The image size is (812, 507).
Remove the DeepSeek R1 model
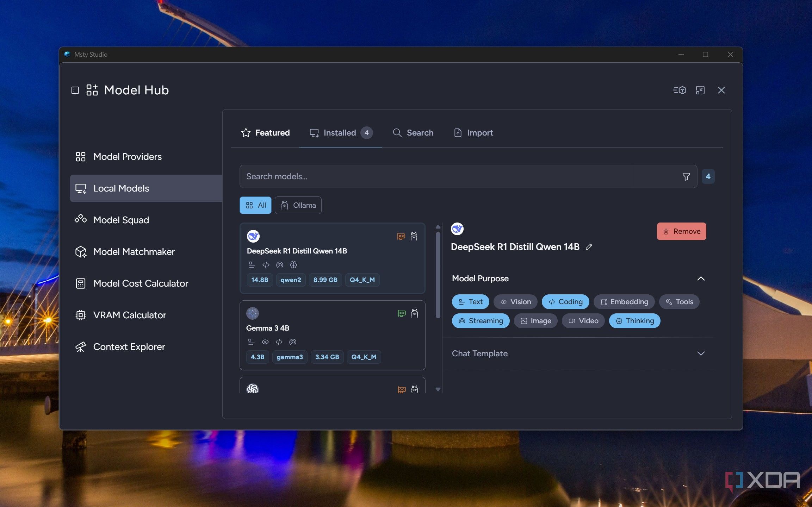(681, 231)
